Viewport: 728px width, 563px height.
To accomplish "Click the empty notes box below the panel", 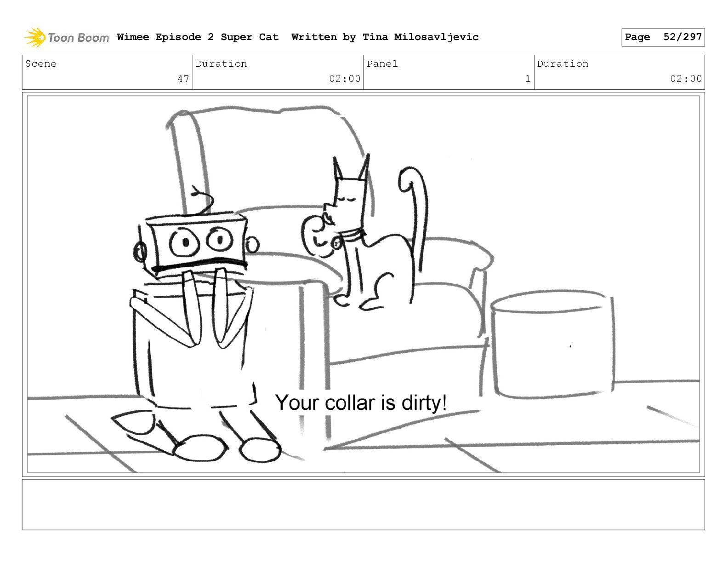I will (x=364, y=505).
